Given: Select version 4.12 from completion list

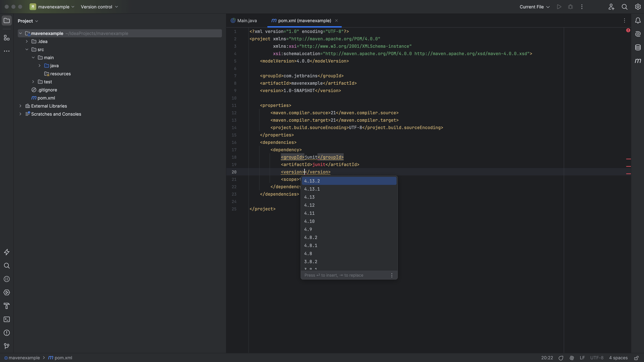Looking at the screenshot, I should tap(309, 205).
